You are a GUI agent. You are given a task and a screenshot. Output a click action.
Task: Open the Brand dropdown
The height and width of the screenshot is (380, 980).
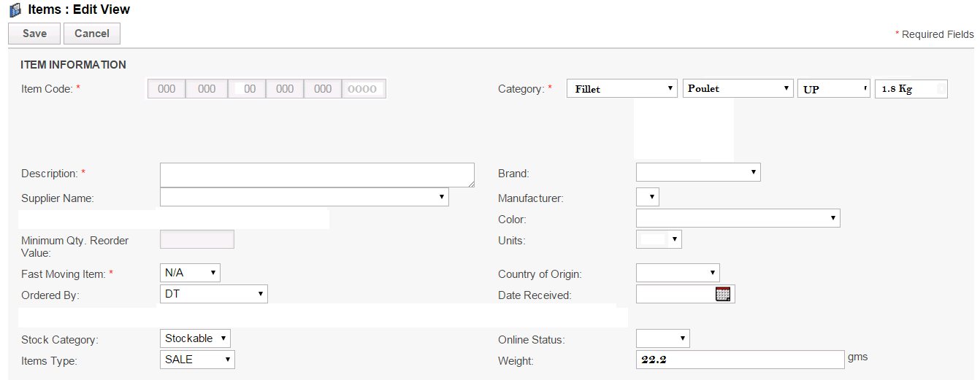698,172
